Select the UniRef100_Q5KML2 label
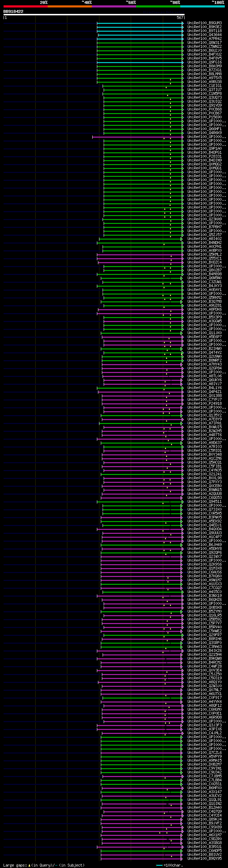Image resolution: width=228 pixels, height=868 pixels. (204, 255)
